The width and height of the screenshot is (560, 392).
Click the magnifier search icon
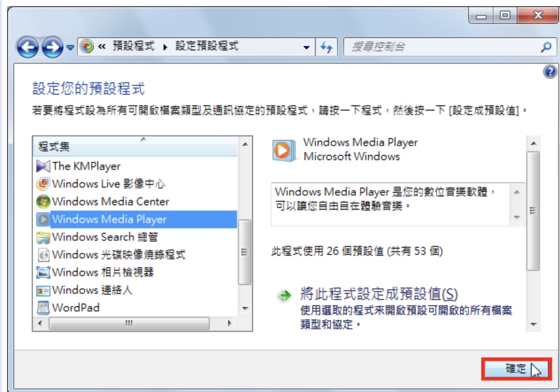546,47
